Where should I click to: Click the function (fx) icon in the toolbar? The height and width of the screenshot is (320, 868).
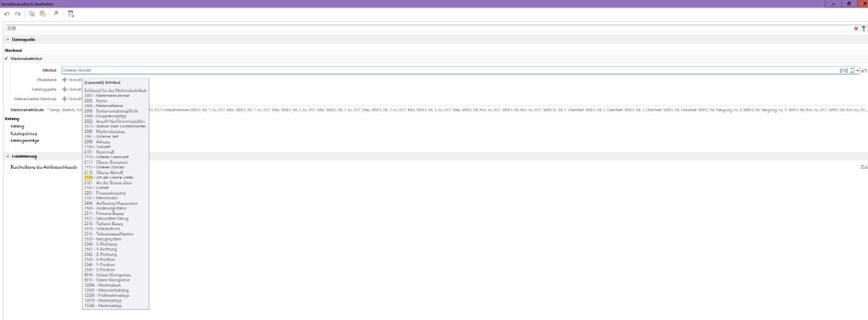click(x=56, y=13)
